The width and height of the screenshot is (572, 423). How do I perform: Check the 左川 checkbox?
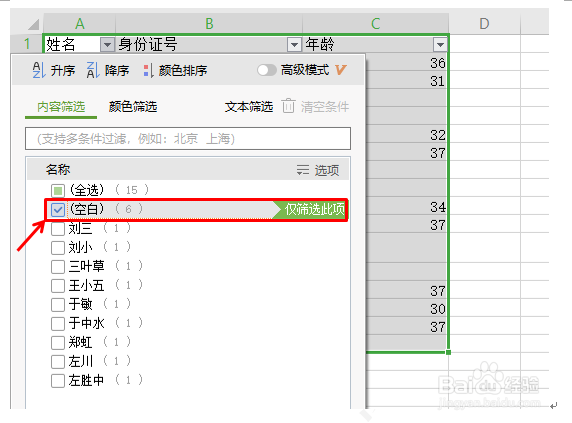point(58,361)
